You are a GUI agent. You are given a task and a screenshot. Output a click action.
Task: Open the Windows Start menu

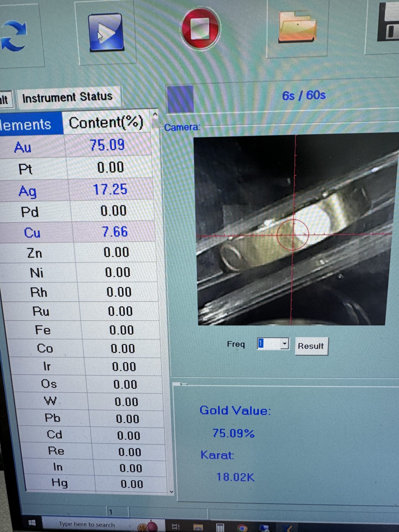coord(32,523)
